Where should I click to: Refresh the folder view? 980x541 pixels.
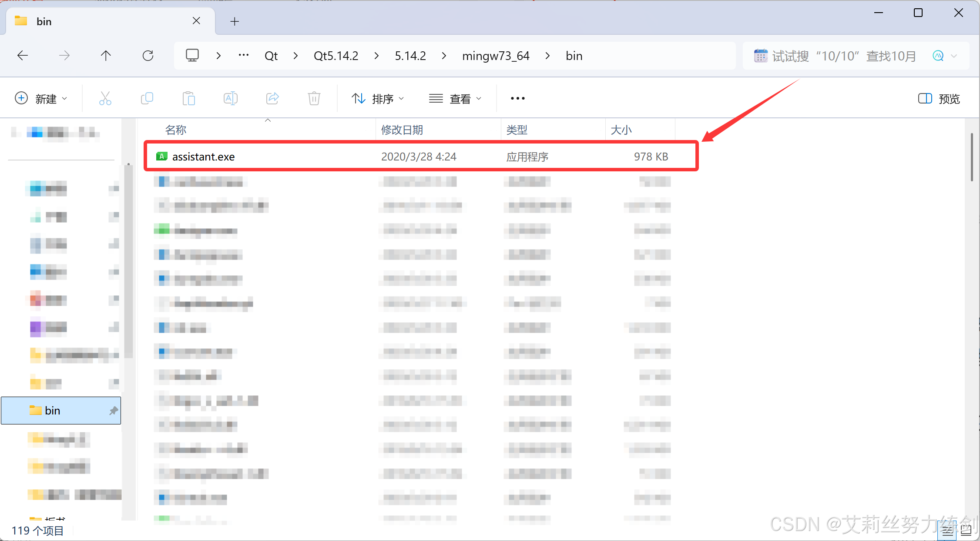pos(148,56)
